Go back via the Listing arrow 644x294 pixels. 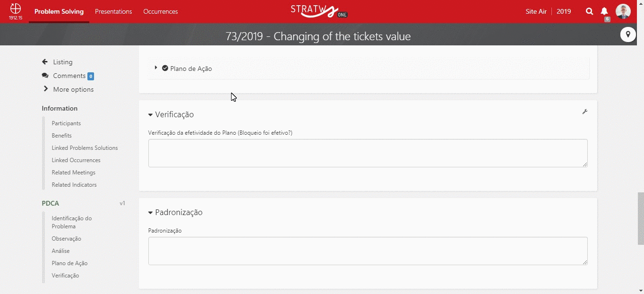[x=45, y=62]
